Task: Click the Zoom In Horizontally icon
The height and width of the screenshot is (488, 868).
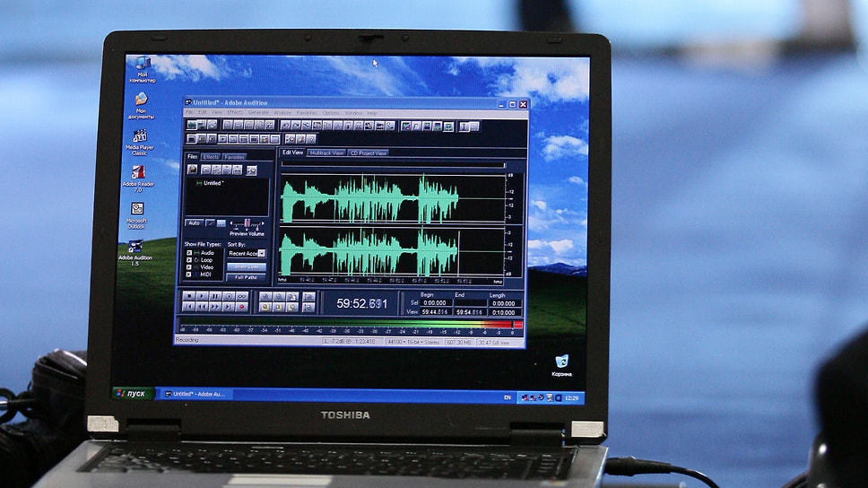Action: [265, 297]
